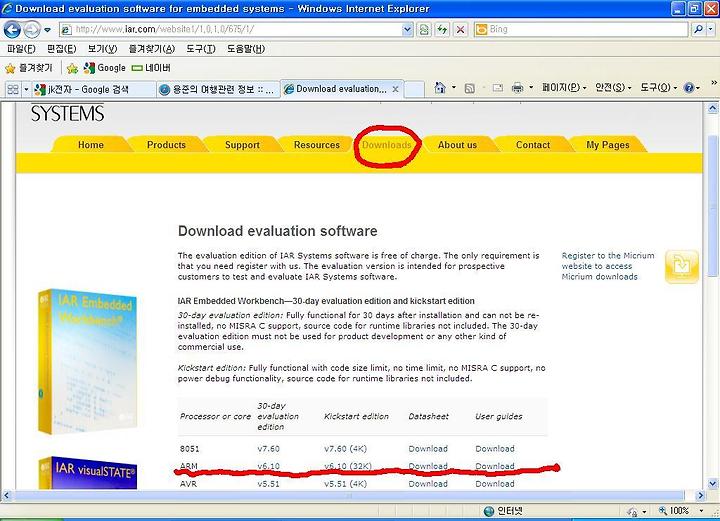Click the browser Forward arrow button
Viewport: 720px width, 521px height.
(x=31, y=30)
